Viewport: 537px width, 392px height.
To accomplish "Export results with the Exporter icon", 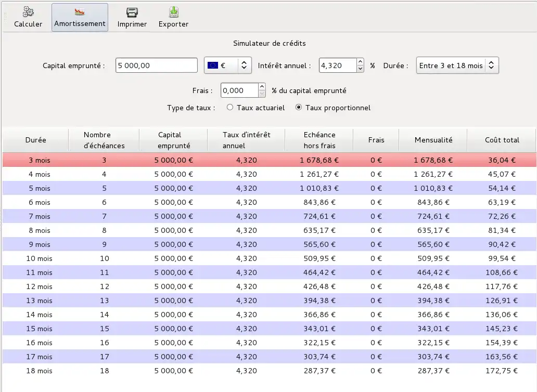I will 173,12.
